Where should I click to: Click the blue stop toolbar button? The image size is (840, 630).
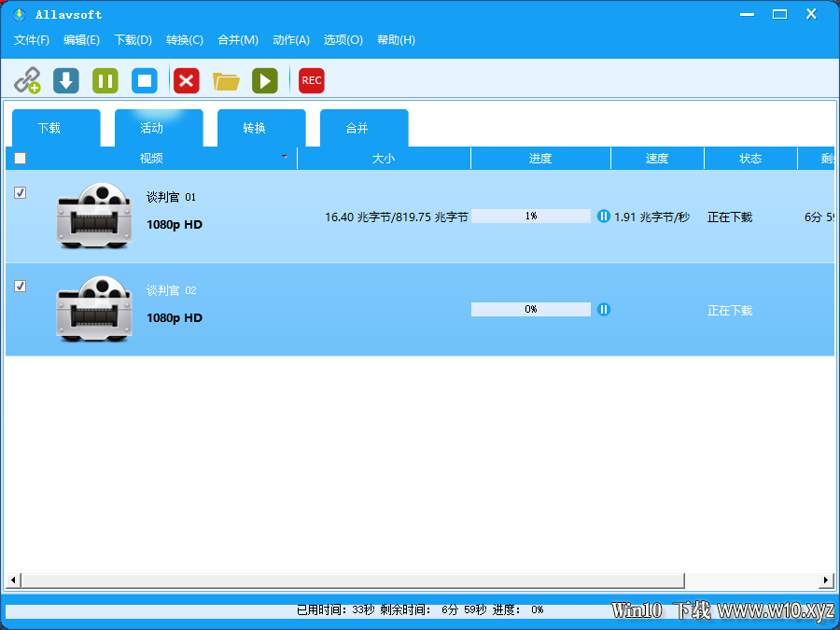pyautogui.click(x=145, y=80)
